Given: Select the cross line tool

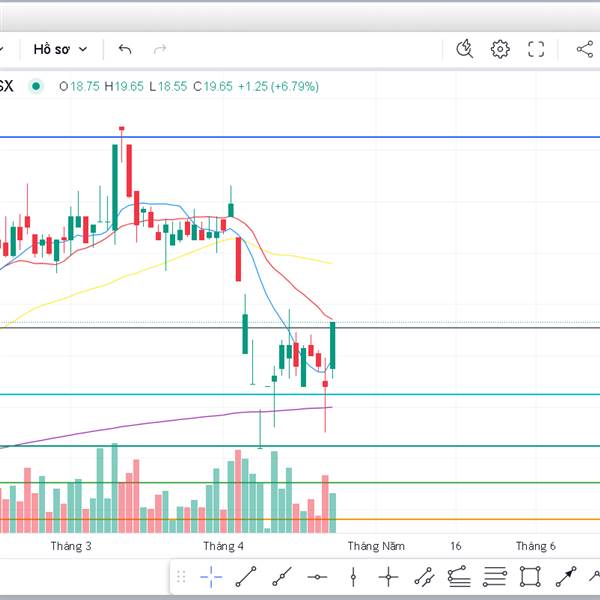Looking at the screenshot, I should [388, 576].
